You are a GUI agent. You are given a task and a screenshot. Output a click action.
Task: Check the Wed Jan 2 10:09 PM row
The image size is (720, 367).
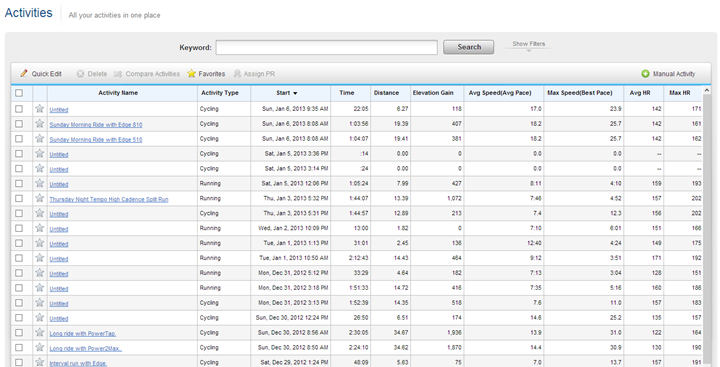(x=19, y=228)
